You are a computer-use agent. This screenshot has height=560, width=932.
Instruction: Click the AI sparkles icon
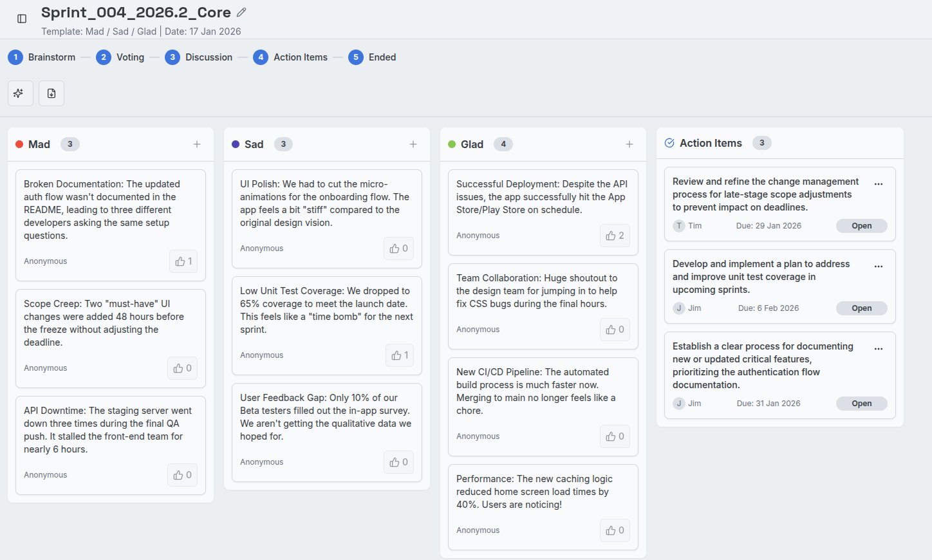click(20, 93)
